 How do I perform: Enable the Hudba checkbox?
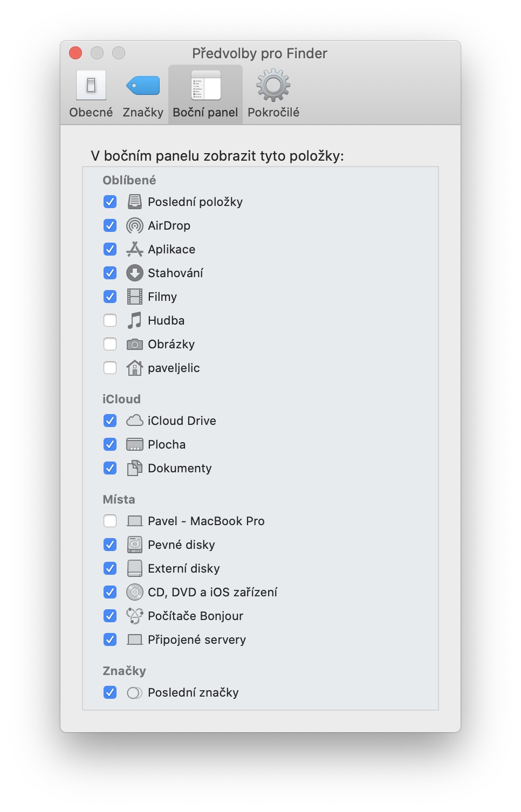110,320
